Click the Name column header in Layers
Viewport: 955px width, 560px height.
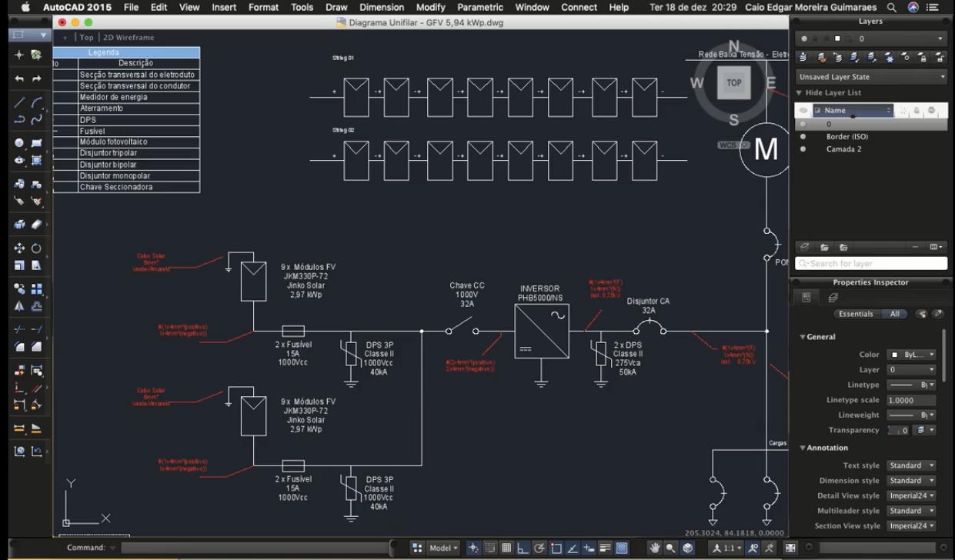tap(853, 110)
